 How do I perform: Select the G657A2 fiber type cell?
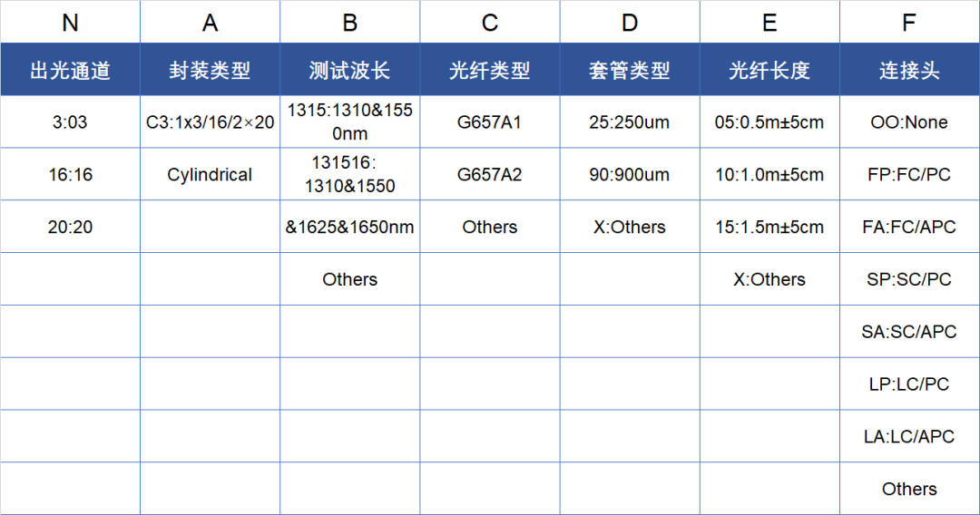point(489,175)
